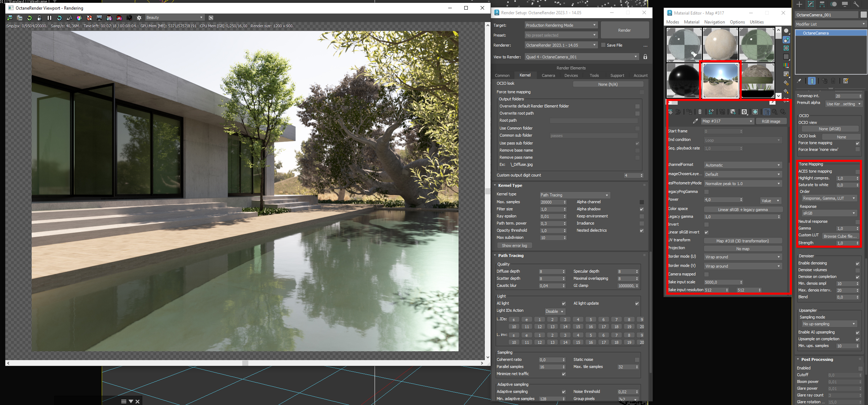Viewport: 868px width, 405px height.
Task: Click the viewport lock icon
Action: [x=39, y=17]
